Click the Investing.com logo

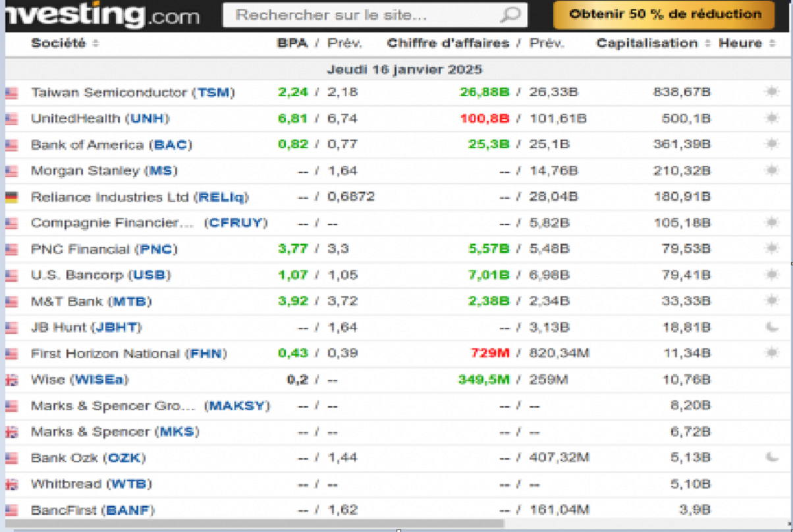coord(102,14)
